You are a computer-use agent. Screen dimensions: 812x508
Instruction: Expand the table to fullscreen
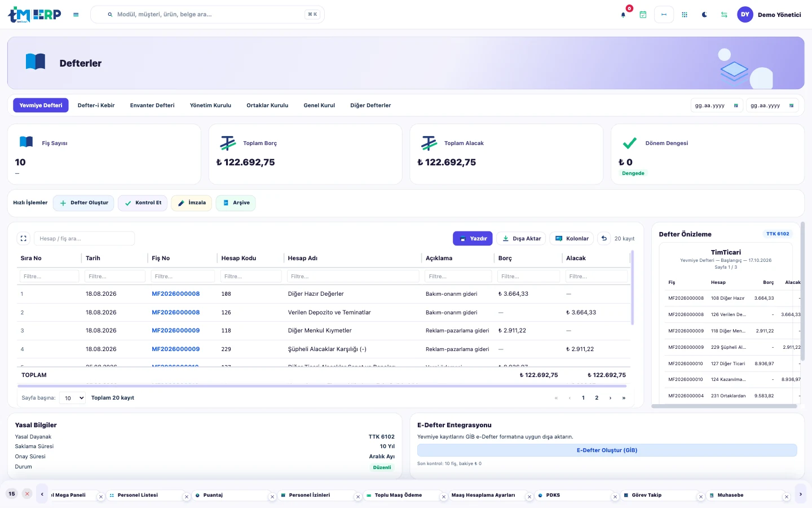(23, 239)
